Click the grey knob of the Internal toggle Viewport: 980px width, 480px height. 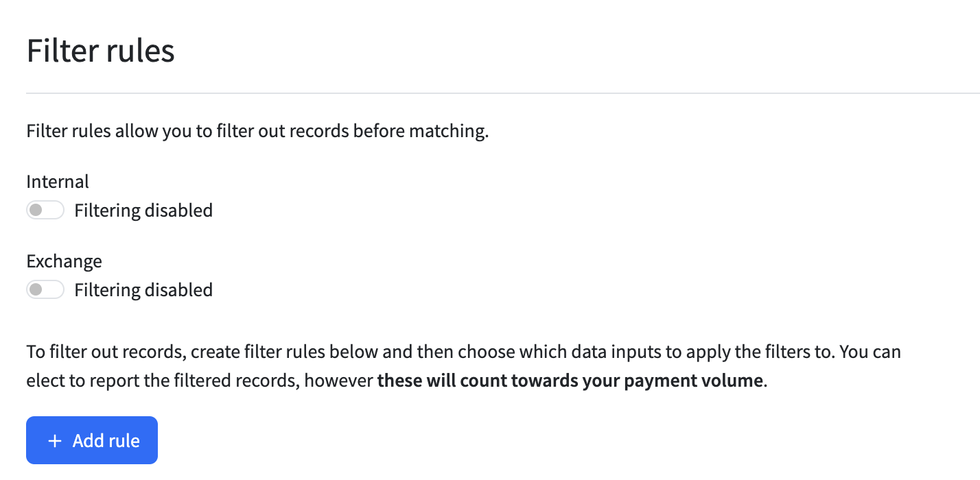pos(36,211)
